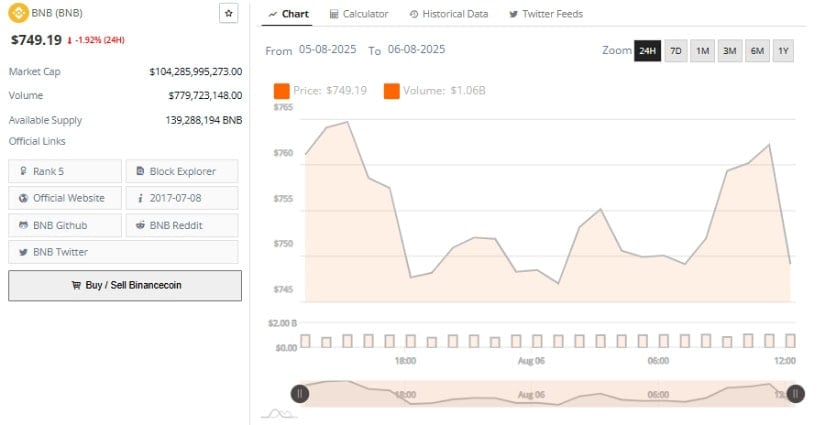This screenshot has width=825, height=425.
Task: Toggle the Price series legend swatch
Action: pos(281,91)
